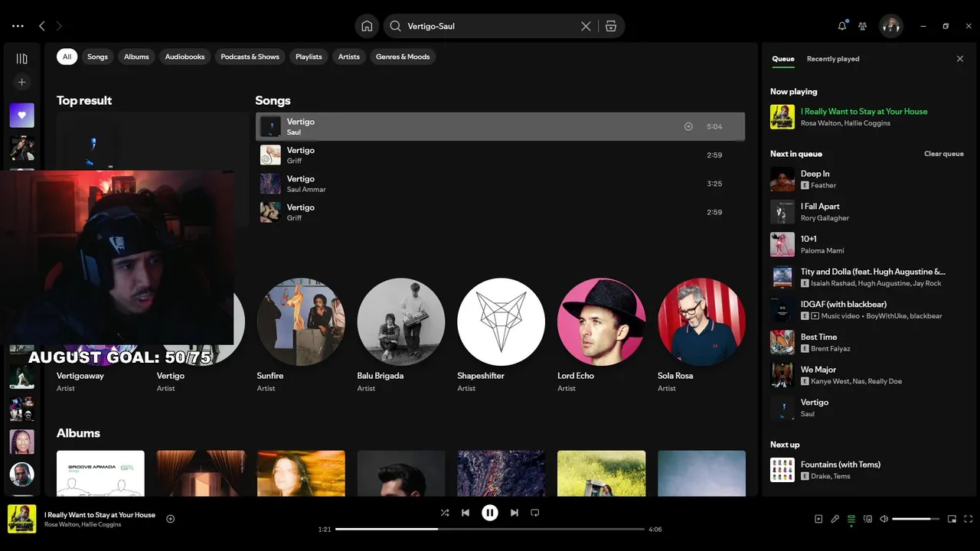Skip to next track

514,513
